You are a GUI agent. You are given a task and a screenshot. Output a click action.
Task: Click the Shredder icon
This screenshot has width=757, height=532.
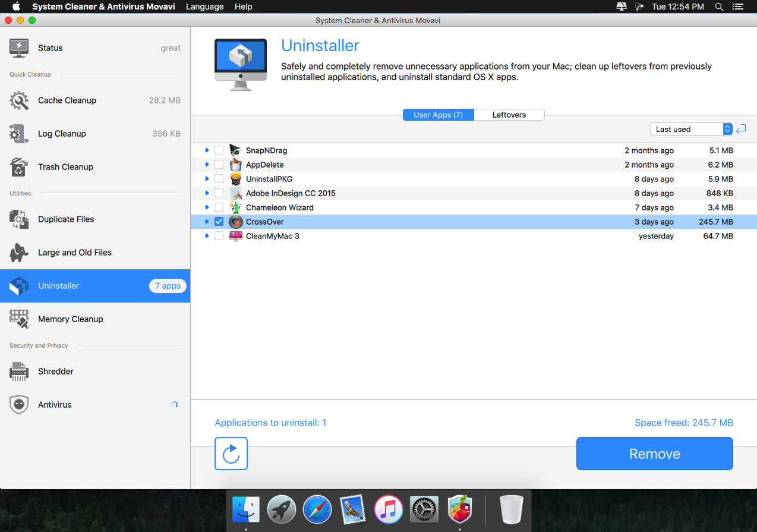[x=19, y=372]
